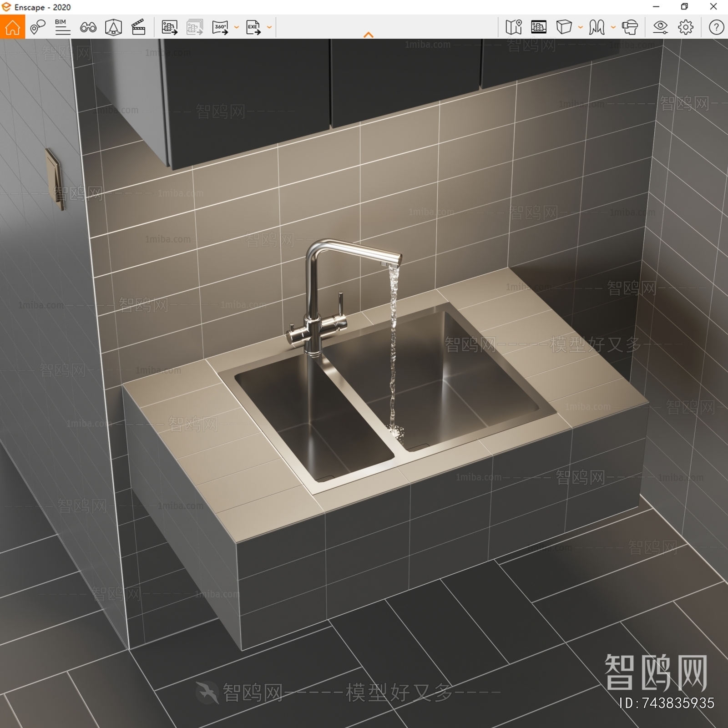This screenshot has height=728, width=728.
Task: Enable VR headset mode
Action: [630, 27]
